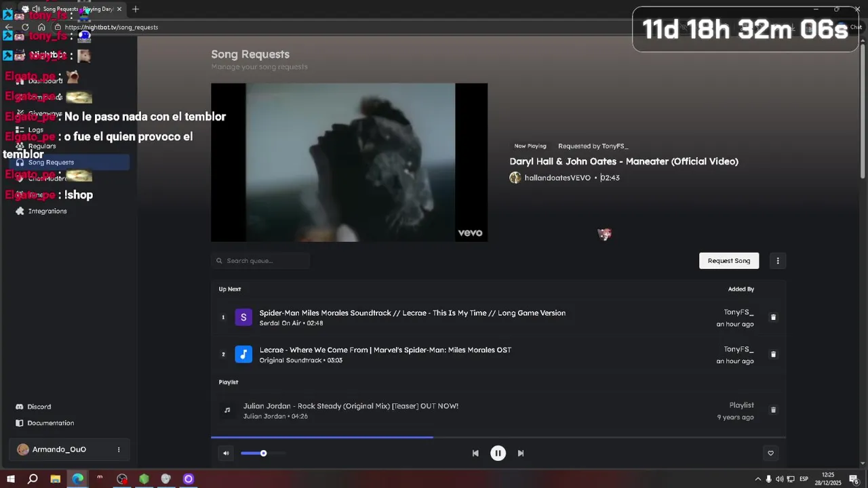Image resolution: width=868 pixels, height=488 pixels.
Task: Click the purple S thumbnail of first song
Action: coord(243,317)
